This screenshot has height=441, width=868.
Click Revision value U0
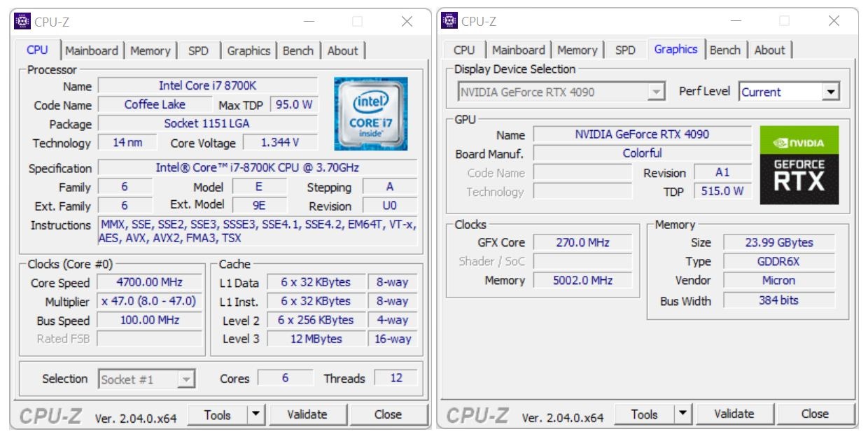pos(390,206)
